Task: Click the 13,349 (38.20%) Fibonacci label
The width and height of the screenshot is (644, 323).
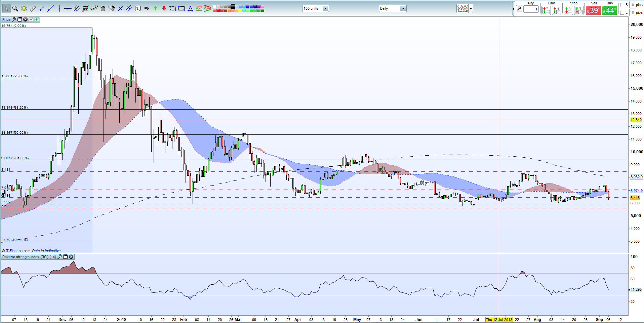Action: pyautogui.click(x=14, y=108)
